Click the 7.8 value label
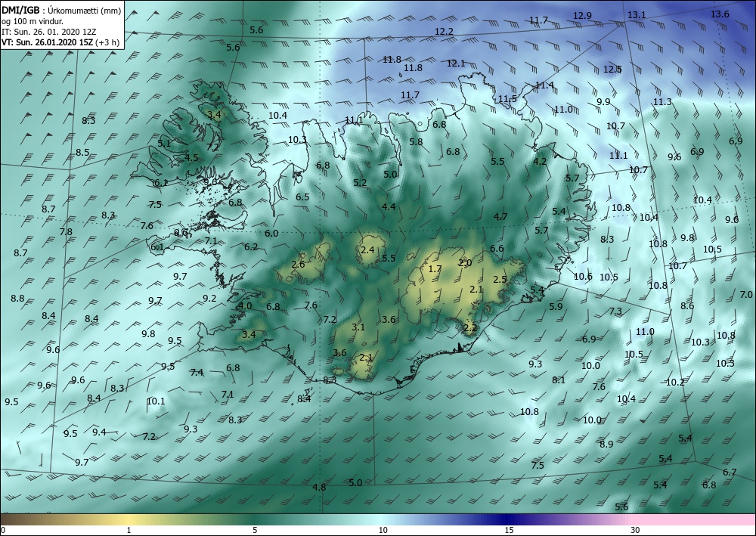The width and height of the screenshot is (756, 536). (x=66, y=232)
